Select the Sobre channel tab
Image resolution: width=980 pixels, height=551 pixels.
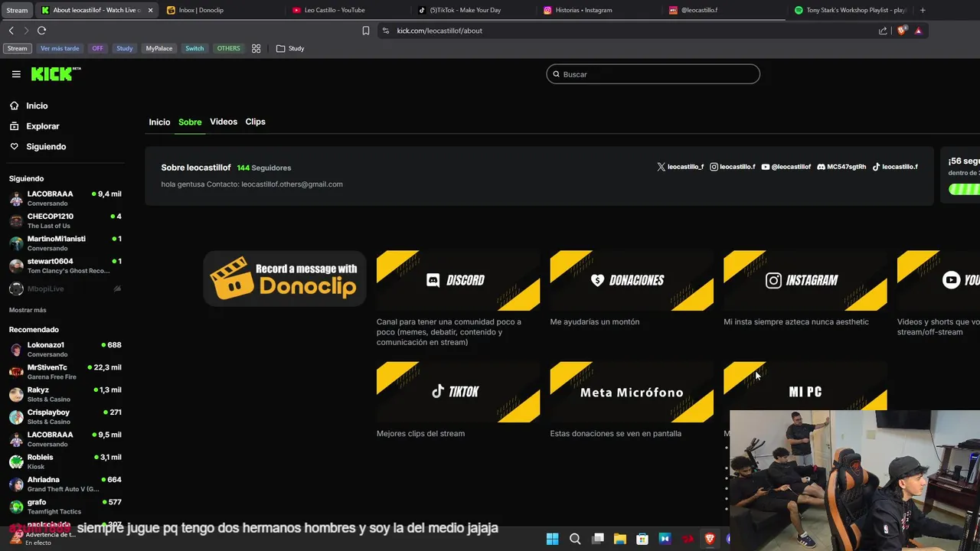click(x=190, y=122)
